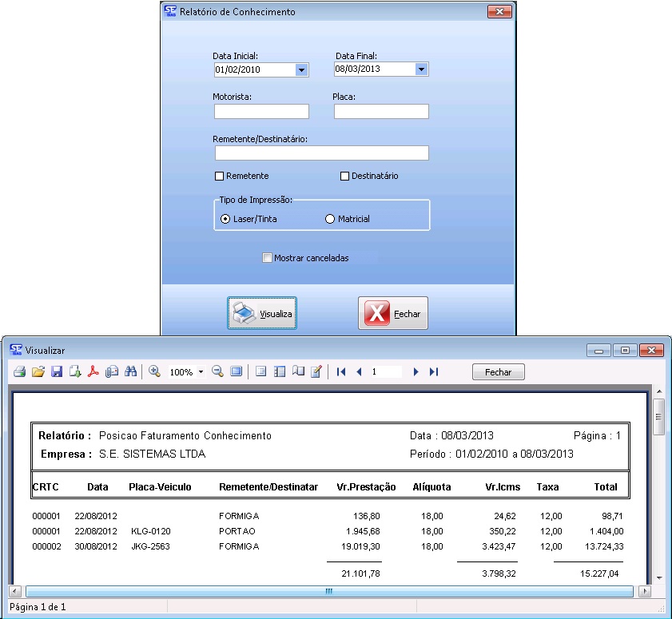Click the binoculars find icon

coord(131,372)
